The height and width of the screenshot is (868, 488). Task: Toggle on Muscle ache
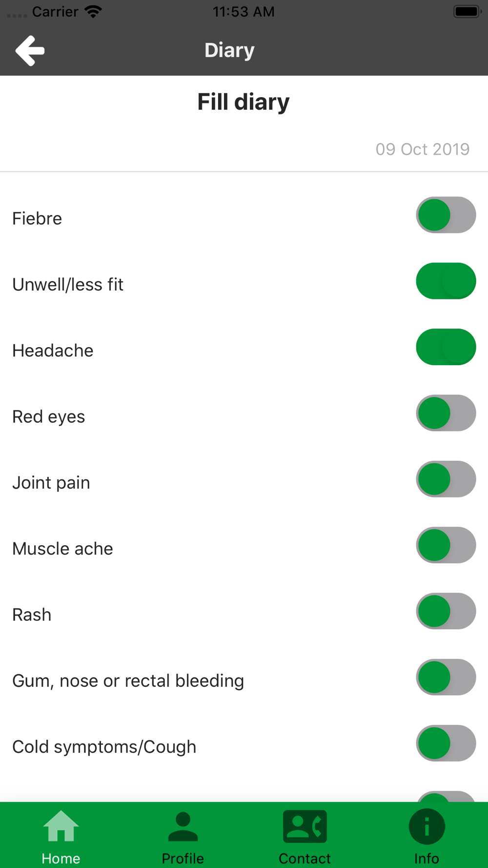[446, 545]
